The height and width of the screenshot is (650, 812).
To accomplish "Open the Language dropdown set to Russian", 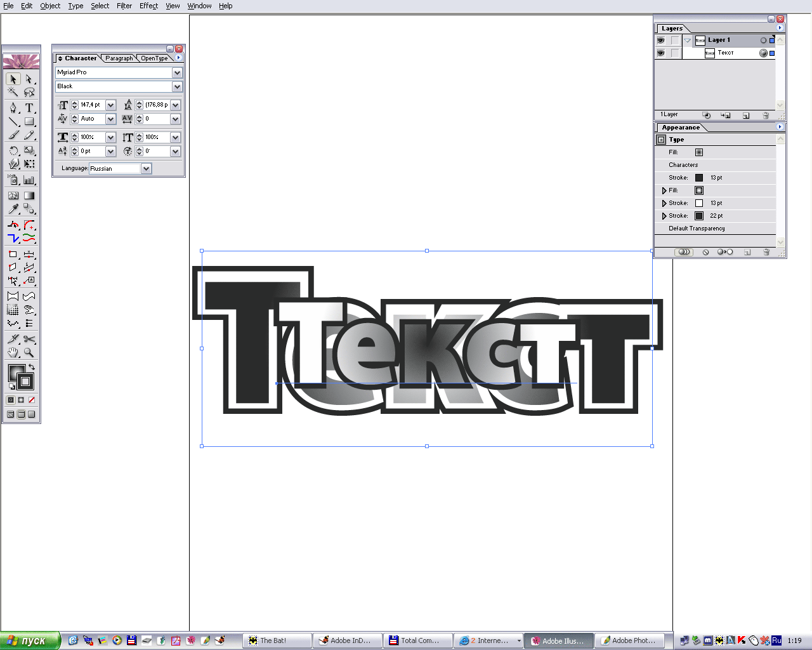I will pyautogui.click(x=147, y=168).
